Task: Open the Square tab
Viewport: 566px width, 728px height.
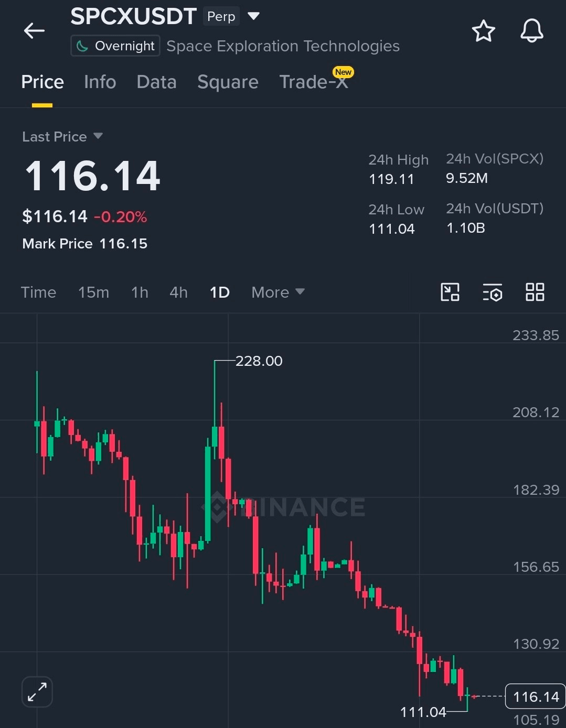Action: pyautogui.click(x=228, y=82)
